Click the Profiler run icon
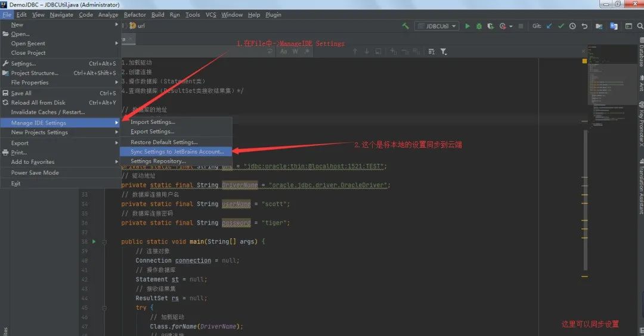 [x=503, y=26]
